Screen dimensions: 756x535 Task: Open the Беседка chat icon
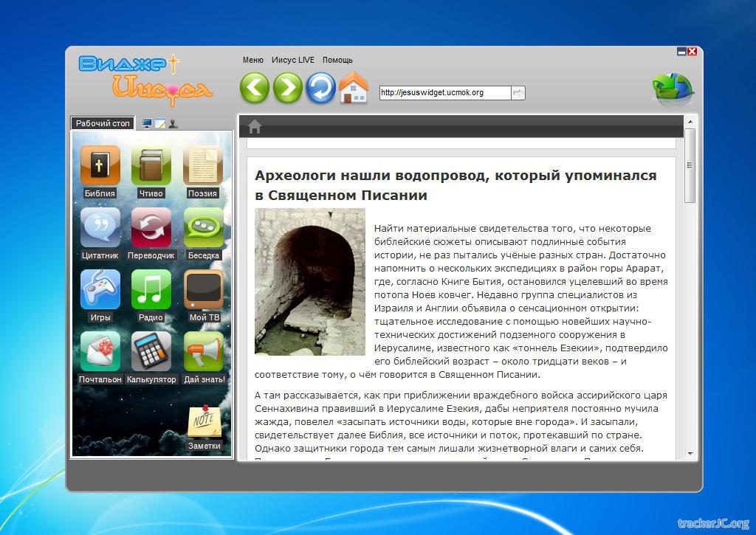point(203,227)
